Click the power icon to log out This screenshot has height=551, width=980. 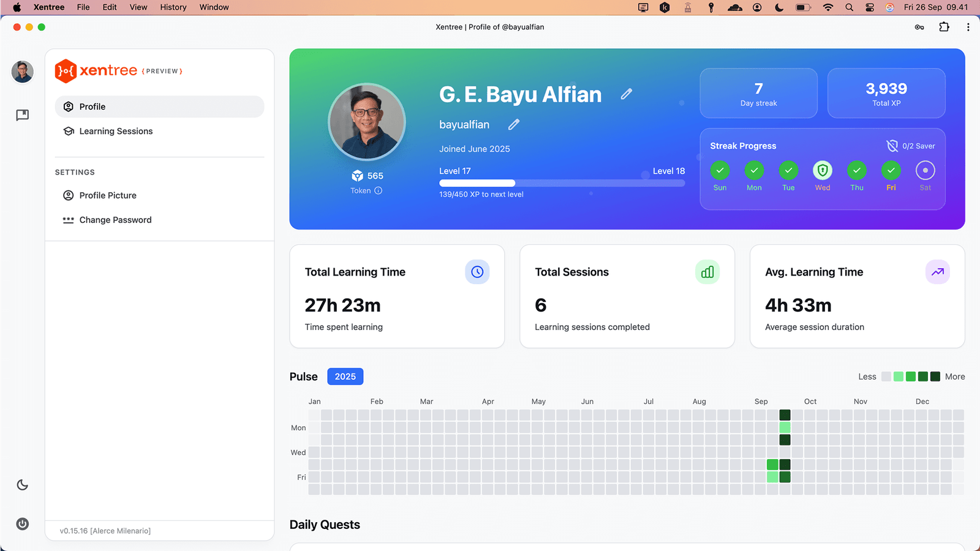click(23, 524)
